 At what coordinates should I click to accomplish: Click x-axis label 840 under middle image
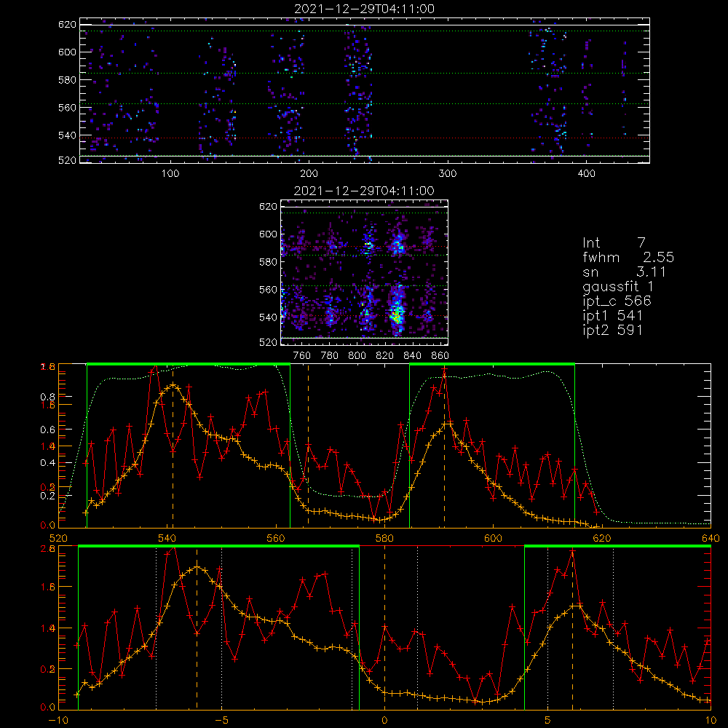[412, 356]
